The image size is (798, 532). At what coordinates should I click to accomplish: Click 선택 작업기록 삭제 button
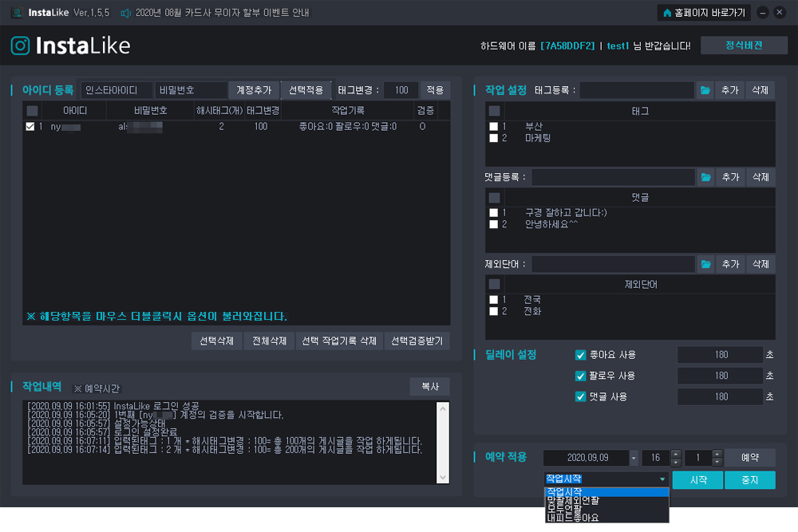point(339,341)
